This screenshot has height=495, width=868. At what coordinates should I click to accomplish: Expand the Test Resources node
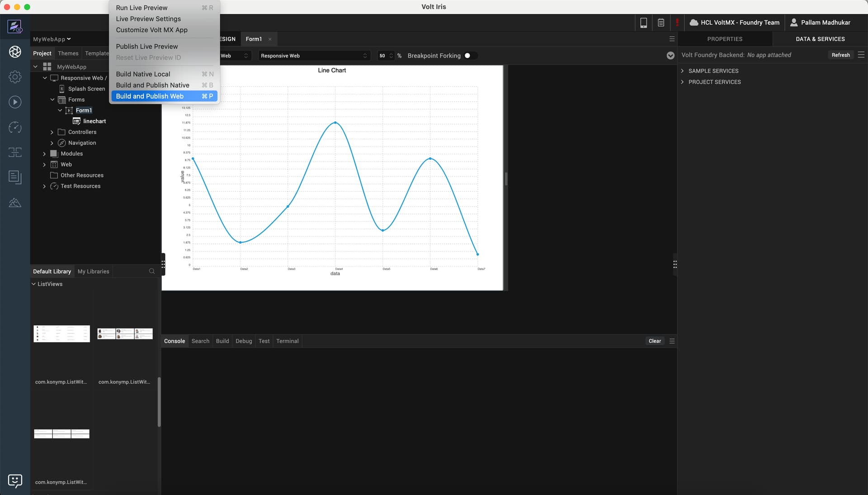click(x=44, y=186)
